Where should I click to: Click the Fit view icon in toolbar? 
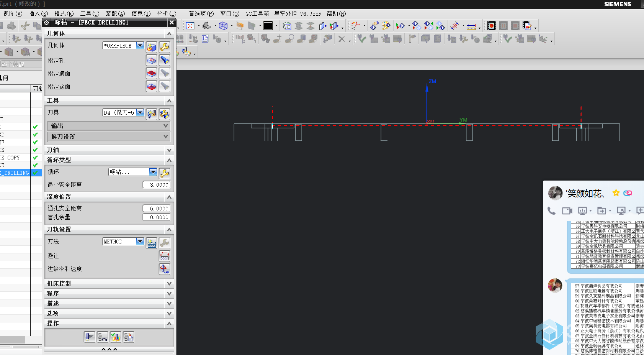190,26
